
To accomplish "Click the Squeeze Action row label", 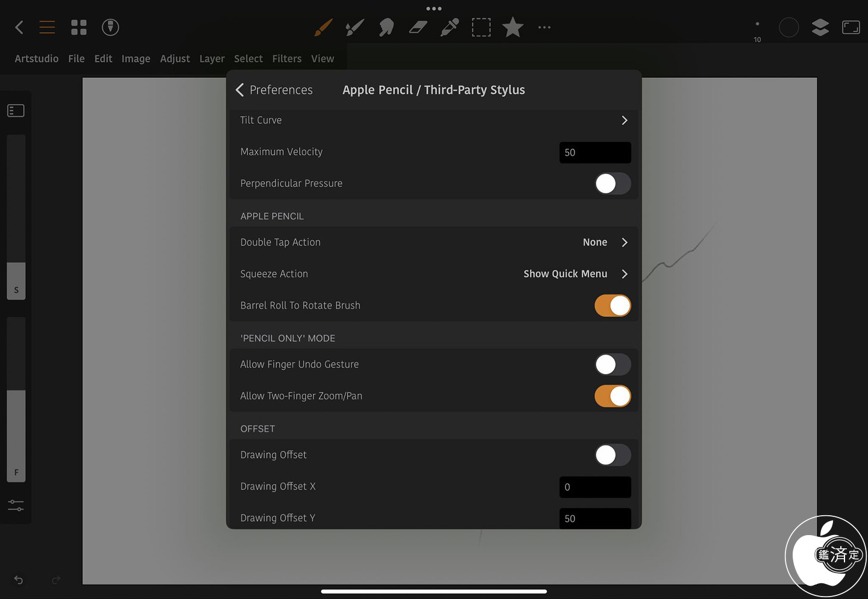I will point(274,274).
